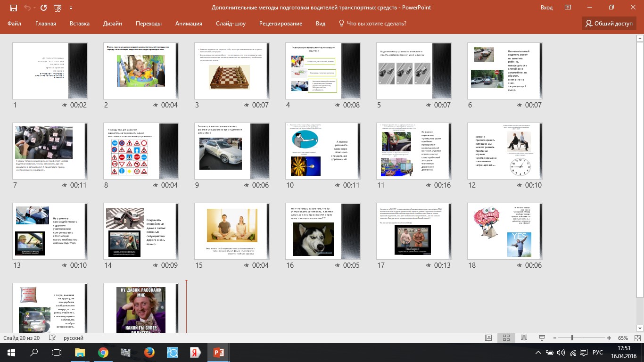Click the Общий доступ share button
The height and width of the screenshot is (362, 644).
point(610,24)
